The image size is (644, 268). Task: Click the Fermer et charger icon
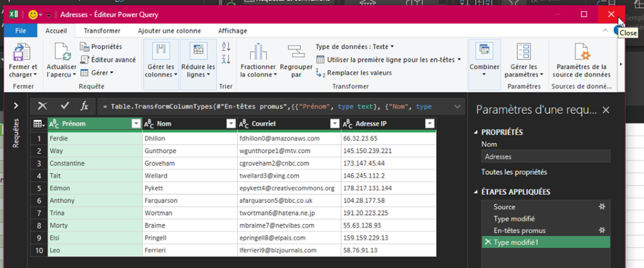point(23,52)
